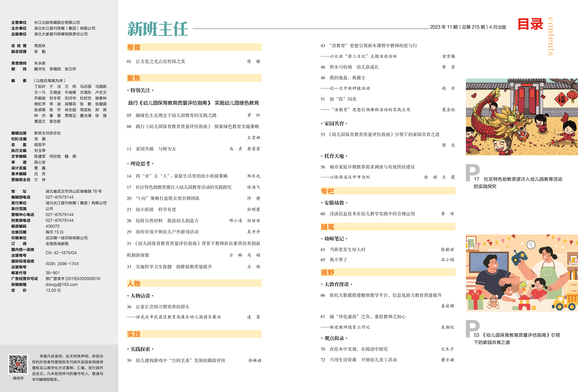
Task: Click the vertical 'contents' text
Action: [x=551, y=36]
